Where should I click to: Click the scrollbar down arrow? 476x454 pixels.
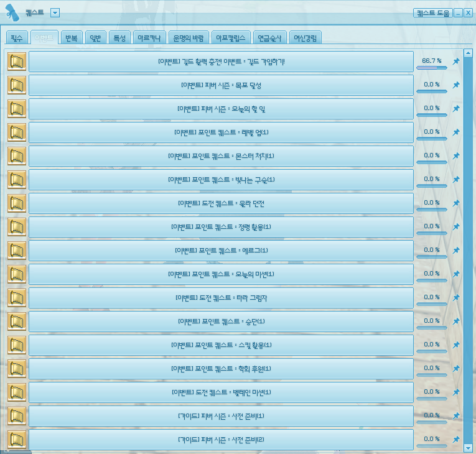point(468,448)
